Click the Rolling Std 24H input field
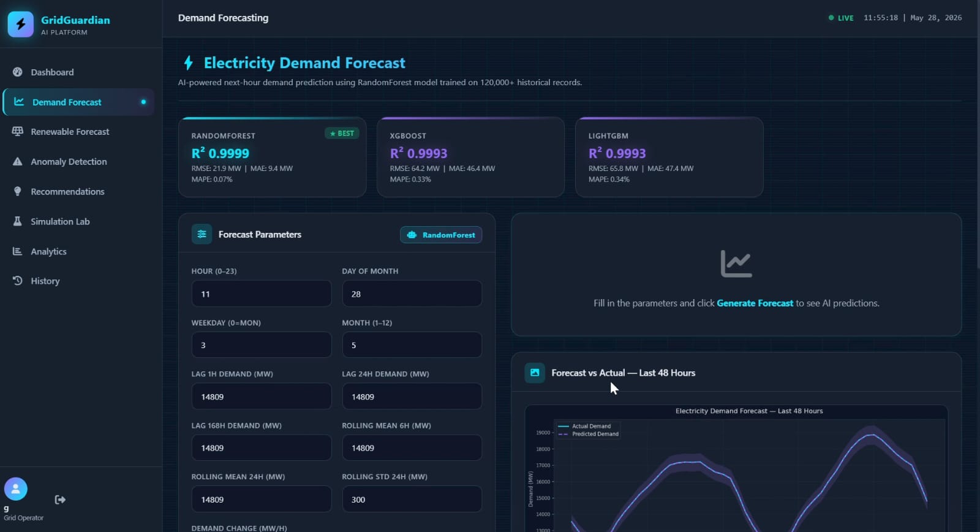 [x=412, y=499]
